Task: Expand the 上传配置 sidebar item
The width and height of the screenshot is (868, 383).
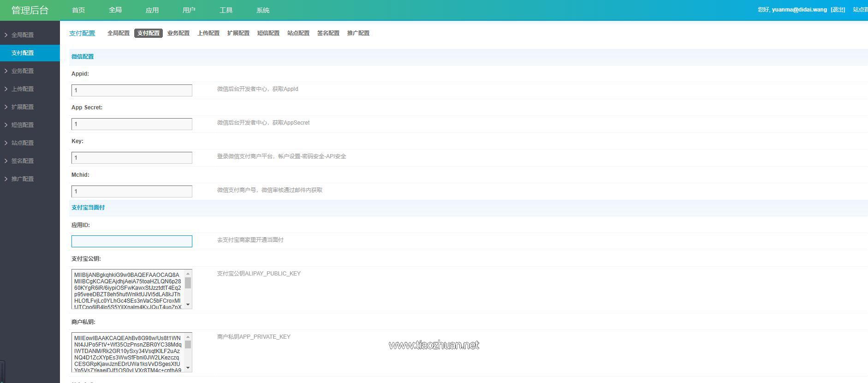Action: [x=22, y=89]
